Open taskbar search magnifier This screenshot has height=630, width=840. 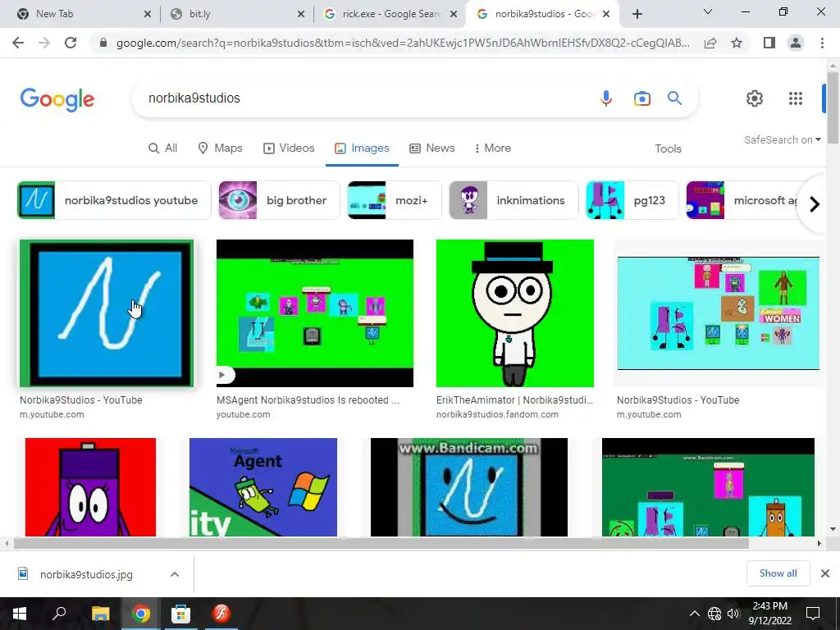[x=59, y=614]
